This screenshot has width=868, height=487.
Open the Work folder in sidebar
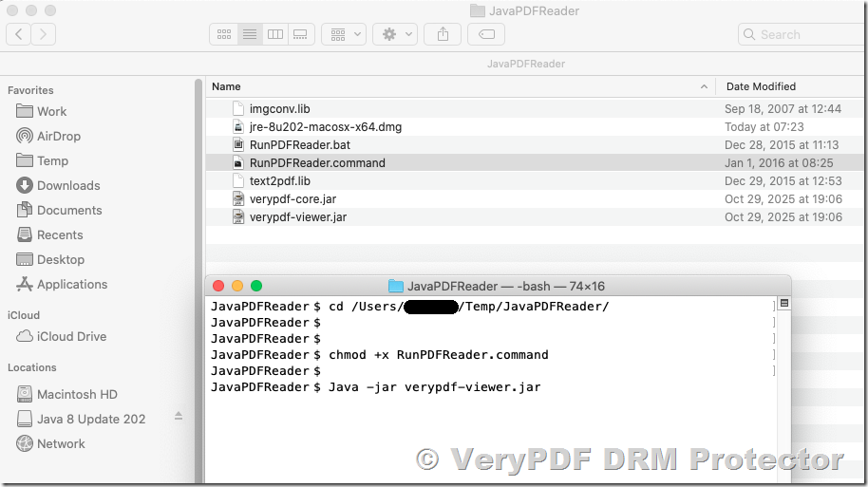point(51,111)
